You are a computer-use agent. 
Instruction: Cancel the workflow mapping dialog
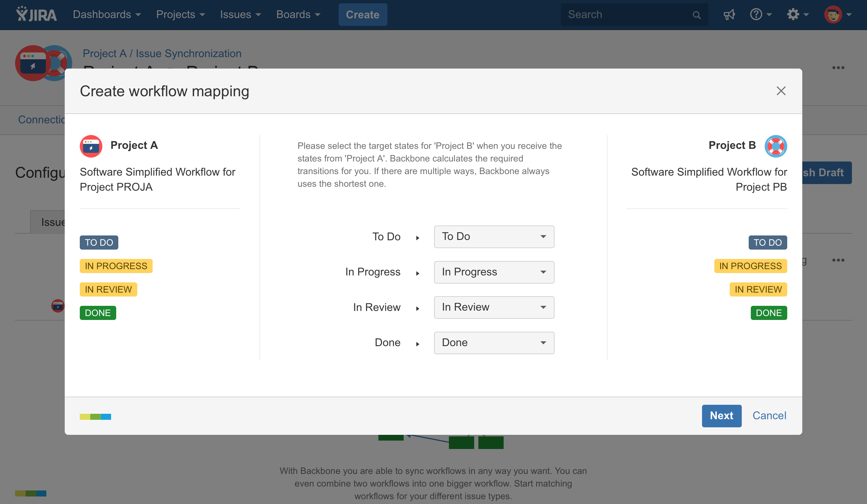pos(769,416)
